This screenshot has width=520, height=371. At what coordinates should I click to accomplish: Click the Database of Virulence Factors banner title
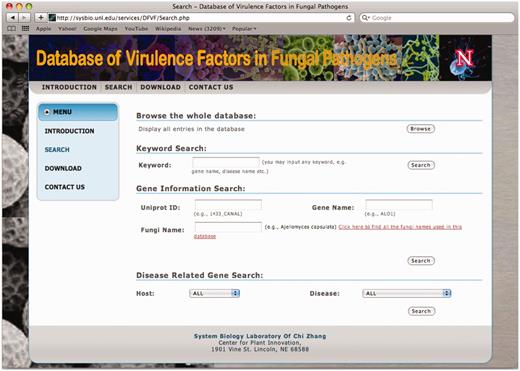pyautogui.click(x=216, y=59)
